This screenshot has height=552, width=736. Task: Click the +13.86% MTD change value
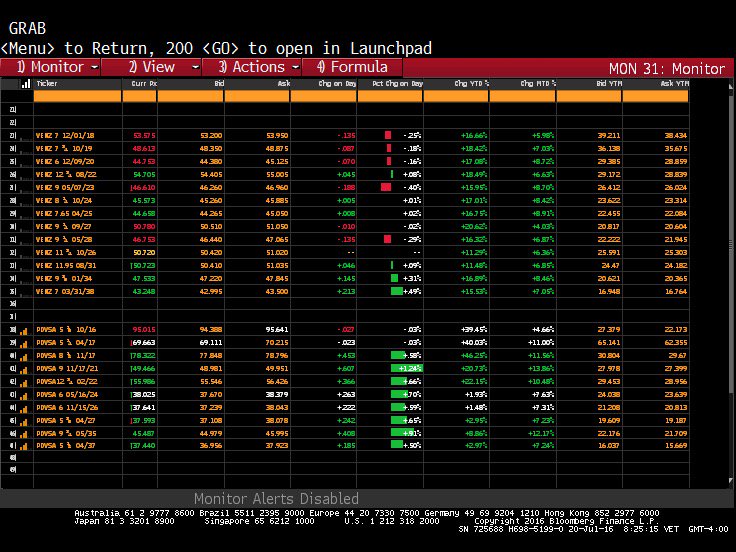541,369
